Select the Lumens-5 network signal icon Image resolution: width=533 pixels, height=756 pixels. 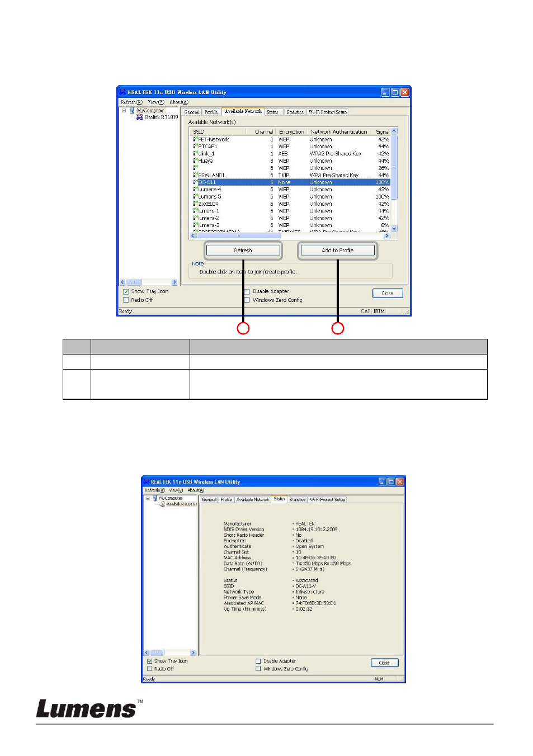pos(195,196)
